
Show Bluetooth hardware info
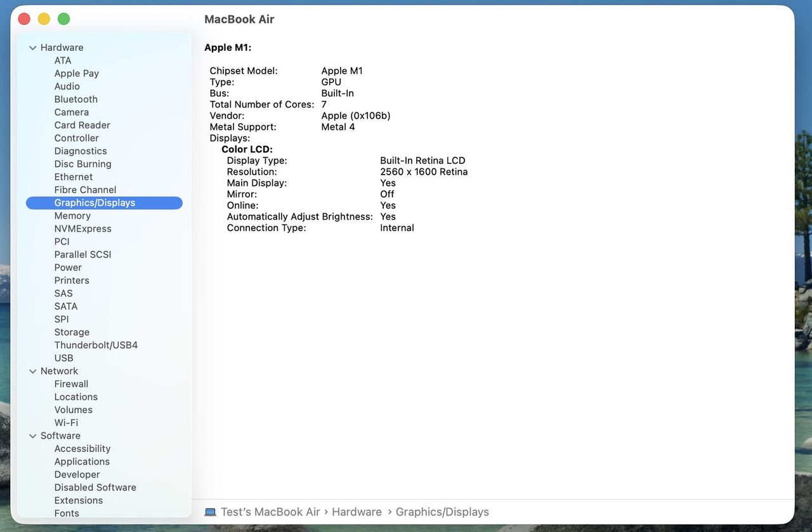[76, 99]
